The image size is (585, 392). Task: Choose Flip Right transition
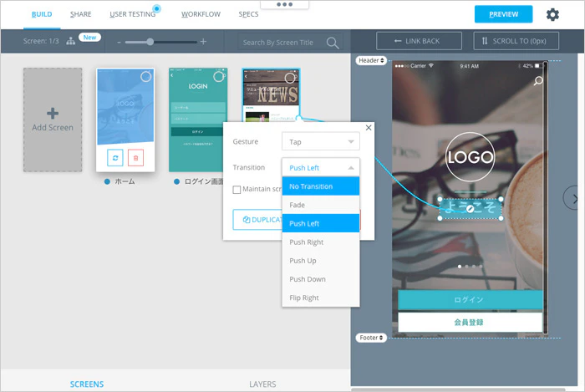point(321,298)
